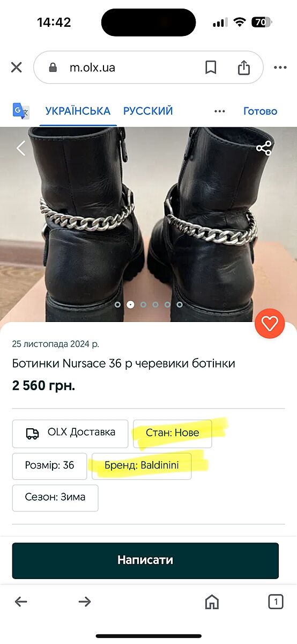
Task: Tap the Бренд: Baldinini tag
Action: [142, 465]
